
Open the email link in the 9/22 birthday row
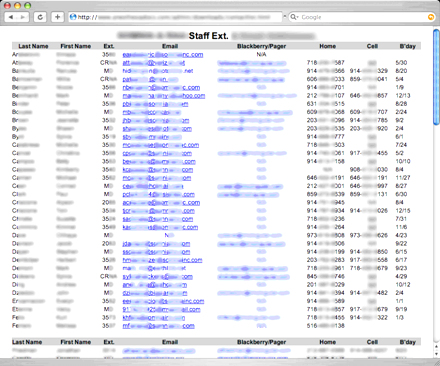click(x=156, y=244)
